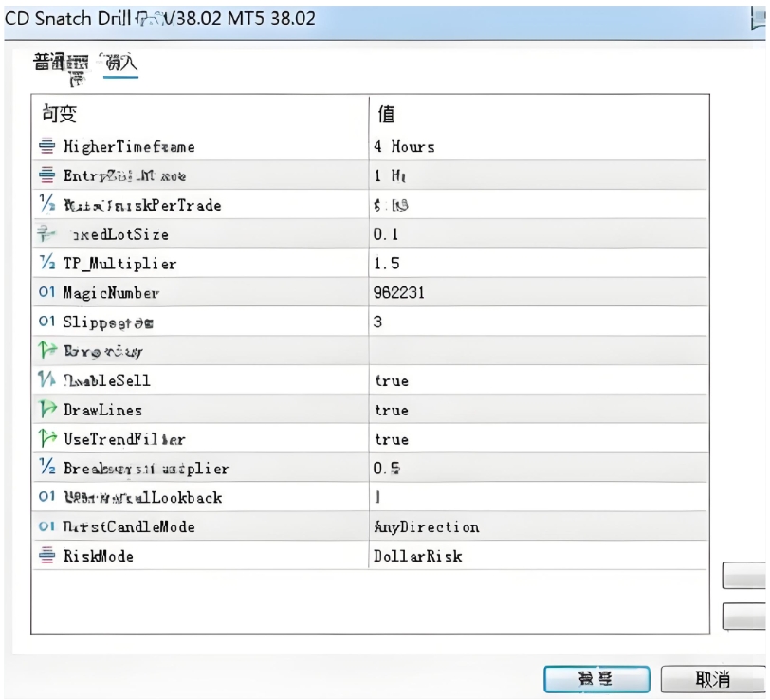770x700 pixels.
Task: Switch to the 普通 tab
Action: pyautogui.click(x=51, y=64)
